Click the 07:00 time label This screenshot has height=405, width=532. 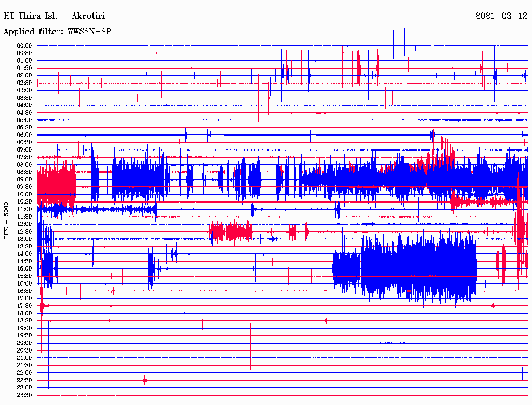pyautogui.click(x=24, y=150)
